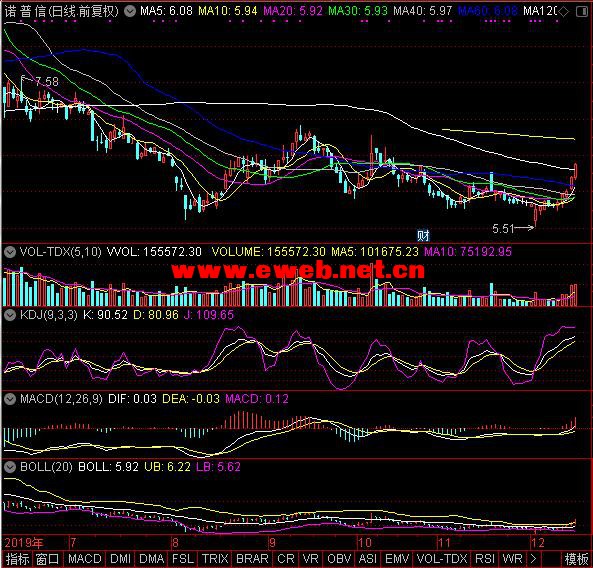Screen dimensions: 593x568
Task: Open the 窗口 window button
Action: coord(48,559)
